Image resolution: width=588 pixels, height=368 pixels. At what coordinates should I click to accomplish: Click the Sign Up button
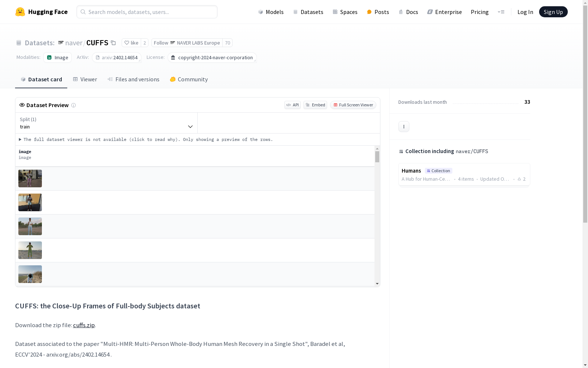tap(553, 12)
